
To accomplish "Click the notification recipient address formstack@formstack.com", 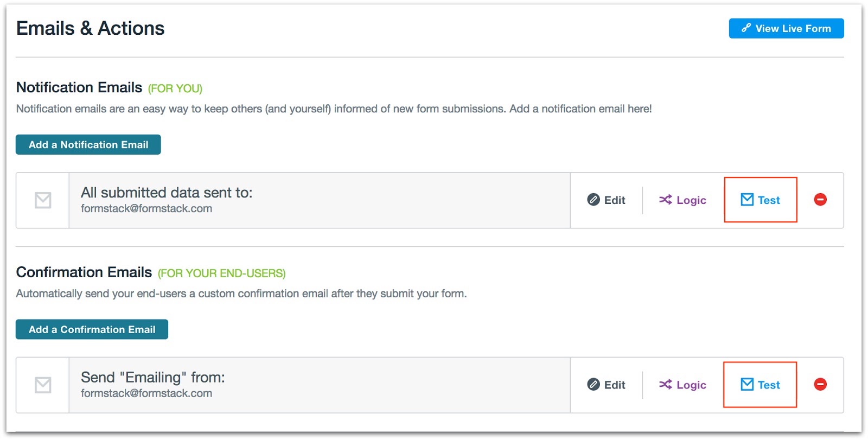I will tap(146, 209).
